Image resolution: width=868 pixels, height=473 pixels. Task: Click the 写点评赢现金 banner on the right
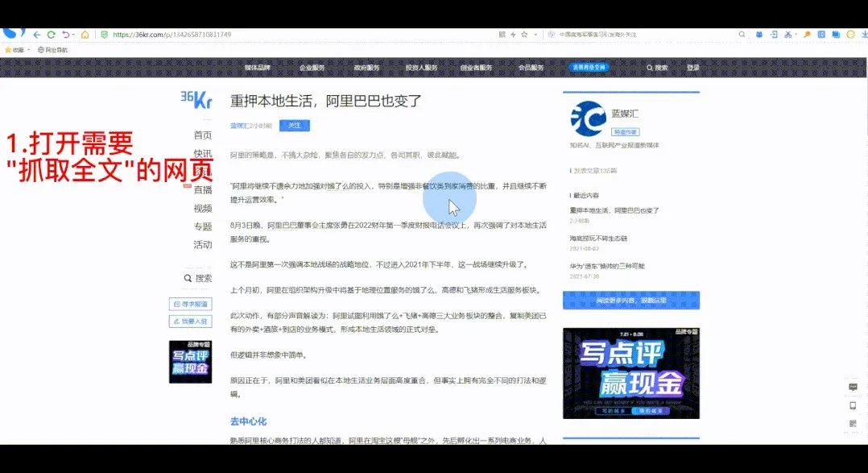click(630, 373)
